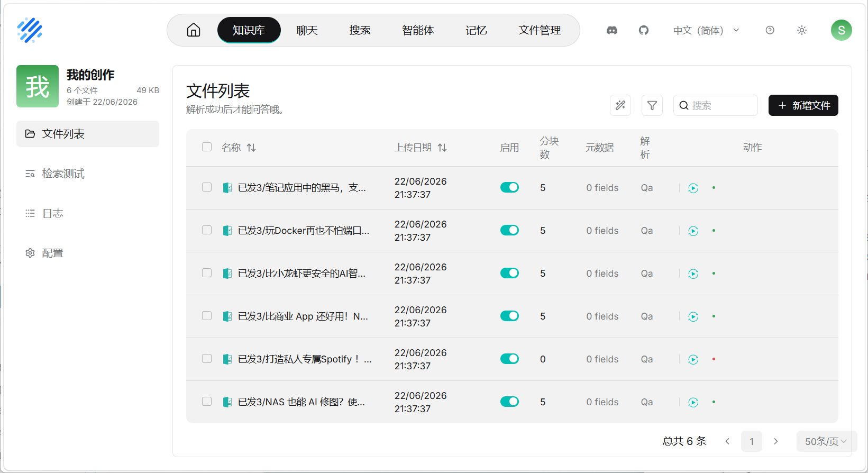The height and width of the screenshot is (473, 868).
Task: Check the 比小龙虾更安全的AI智 file checkbox
Action: pos(207,273)
